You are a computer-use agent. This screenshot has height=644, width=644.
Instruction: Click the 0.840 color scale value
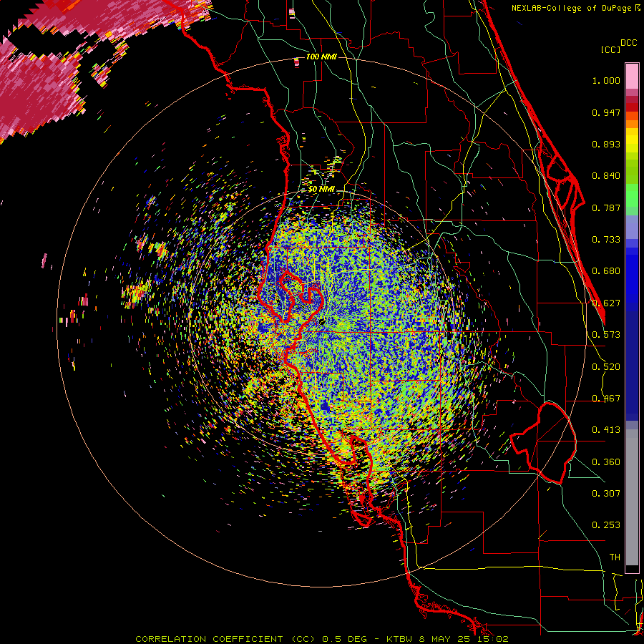click(x=606, y=176)
